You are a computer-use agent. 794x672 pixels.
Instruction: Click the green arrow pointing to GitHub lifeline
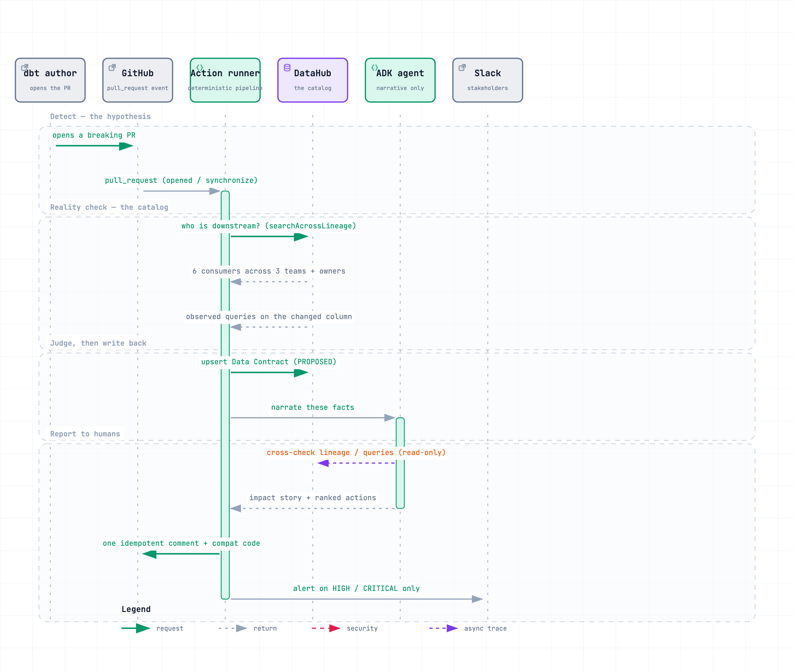point(181,554)
